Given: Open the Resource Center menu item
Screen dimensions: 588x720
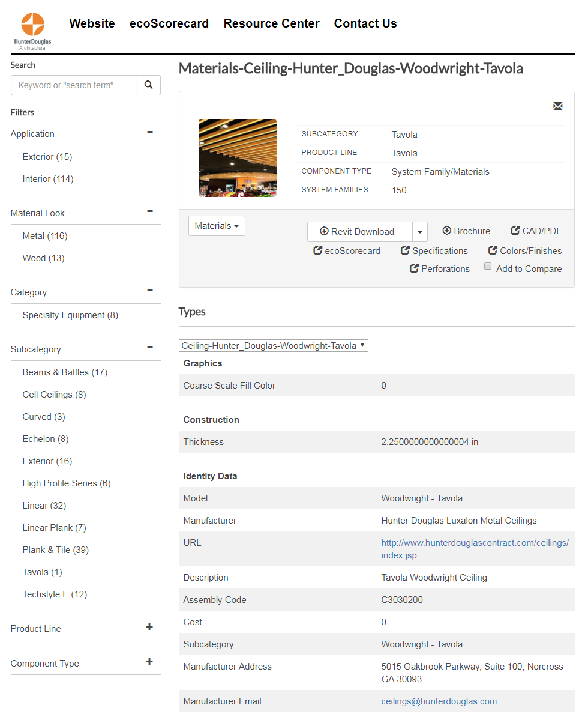Looking at the screenshot, I should pyautogui.click(x=272, y=23).
